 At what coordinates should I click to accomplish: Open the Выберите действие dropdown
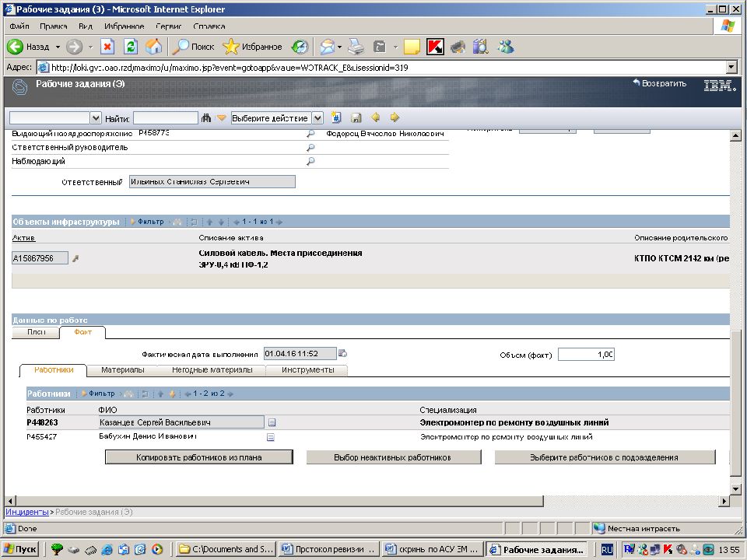point(317,117)
